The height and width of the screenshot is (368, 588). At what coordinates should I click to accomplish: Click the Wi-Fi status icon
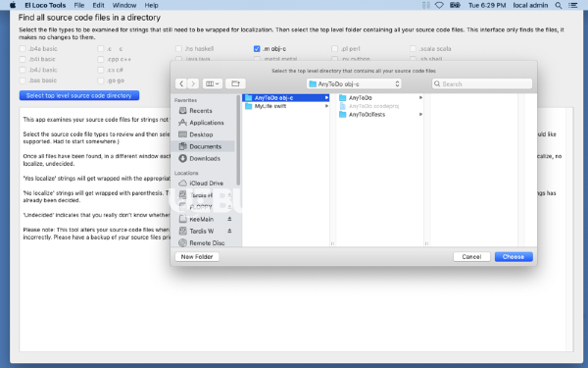click(439, 5)
